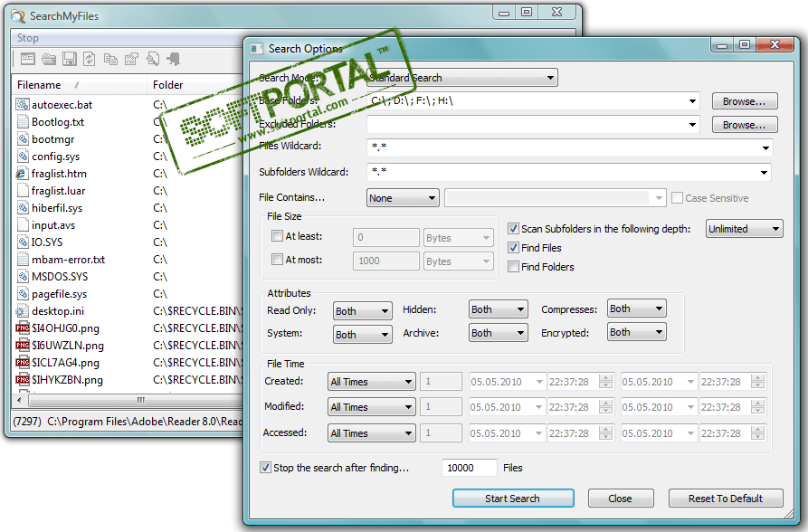Toggle Scan Subfolders in the following depth
Screen dimensions: 808x532
click(513, 228)
